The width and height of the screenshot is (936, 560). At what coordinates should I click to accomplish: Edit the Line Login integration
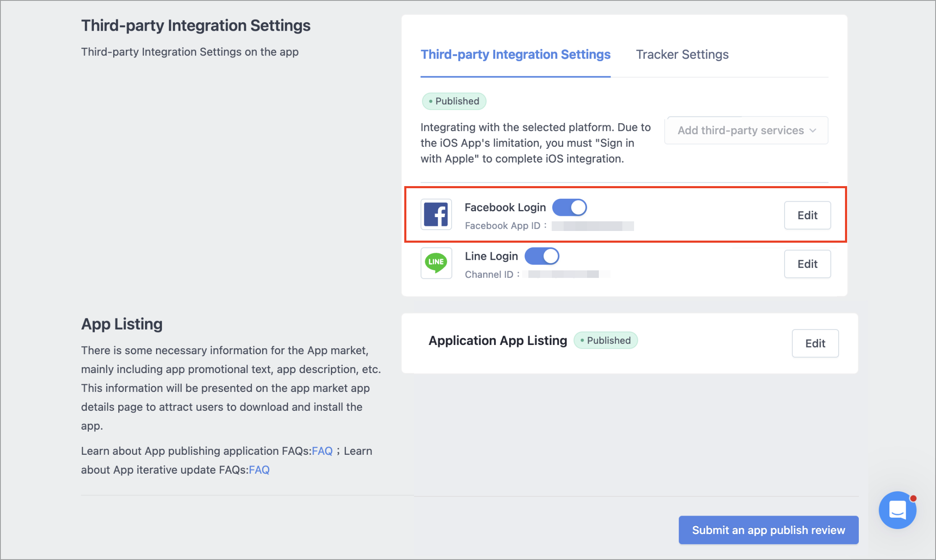coord(807,264)
